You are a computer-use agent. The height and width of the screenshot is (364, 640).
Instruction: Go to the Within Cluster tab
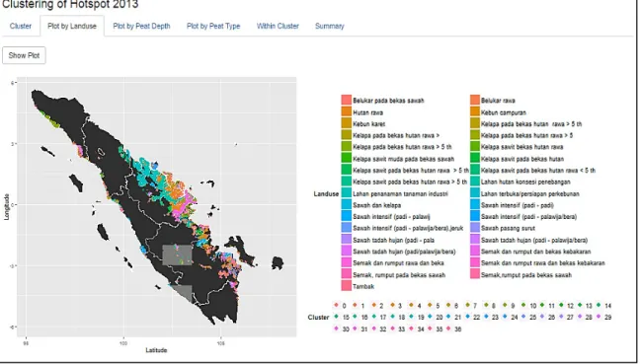(278, 26)
